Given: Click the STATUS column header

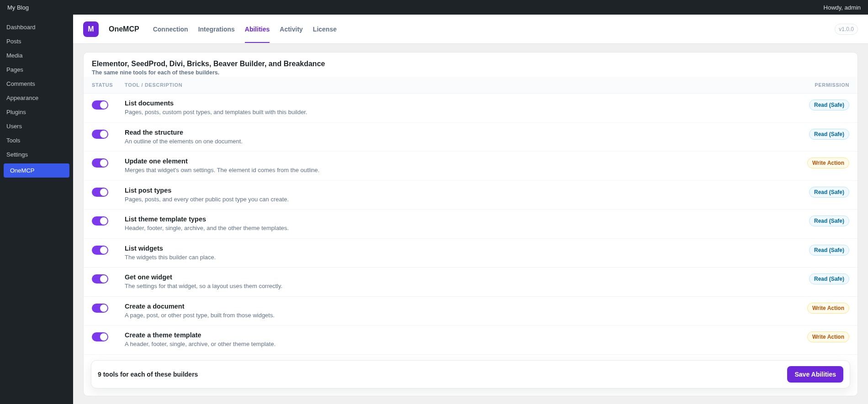Looking at the screenshot, I should coord(102,85).
